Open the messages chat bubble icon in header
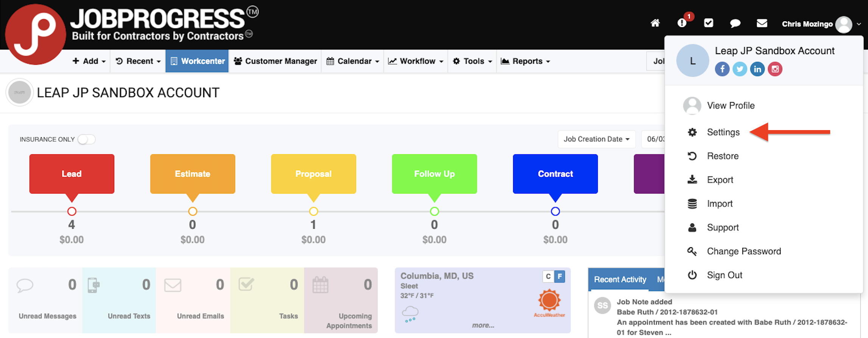Image resolution: width=868 pixels, height=338 pixels. (x=735, y=23)
